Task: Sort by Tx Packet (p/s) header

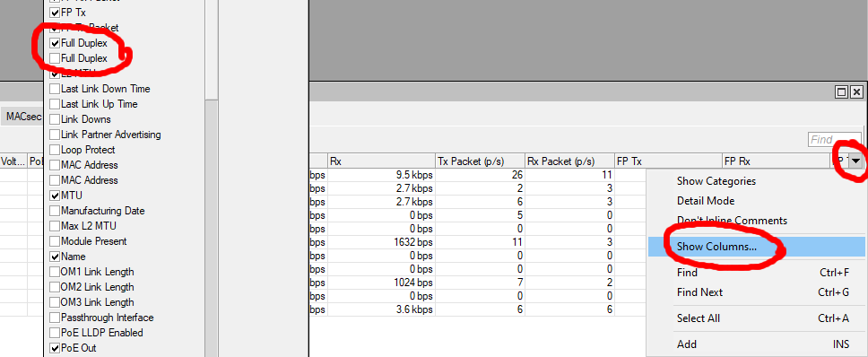Action: pos(480,161)
